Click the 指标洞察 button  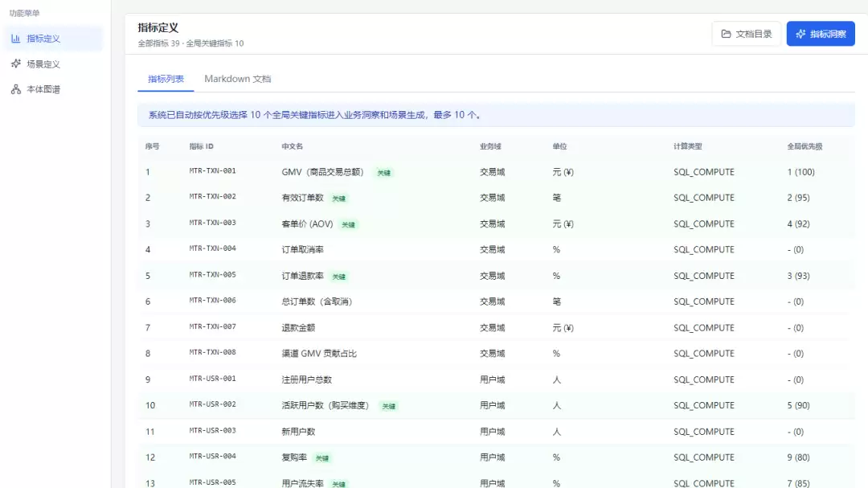[x=821, y=34]
